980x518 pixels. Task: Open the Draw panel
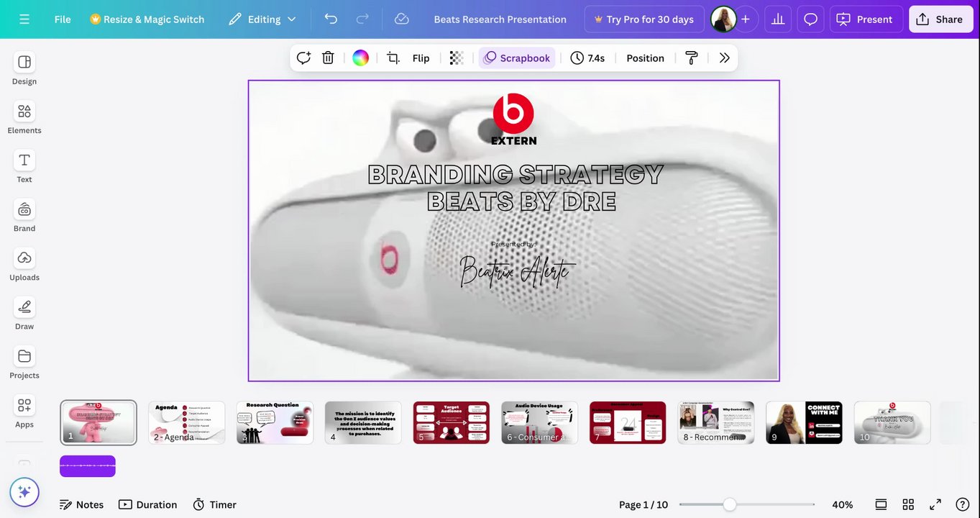[x=24, y=313]
